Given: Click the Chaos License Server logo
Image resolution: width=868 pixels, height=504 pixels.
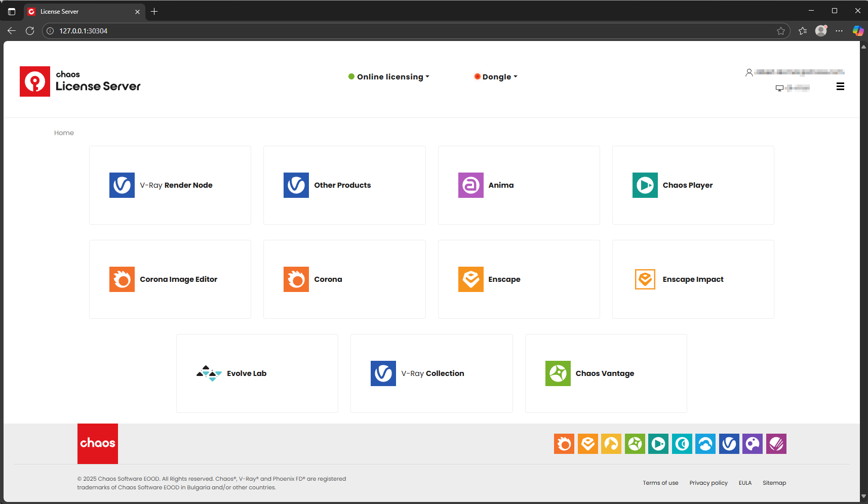Looking at the screenshot, I should (x=80, y=81).
